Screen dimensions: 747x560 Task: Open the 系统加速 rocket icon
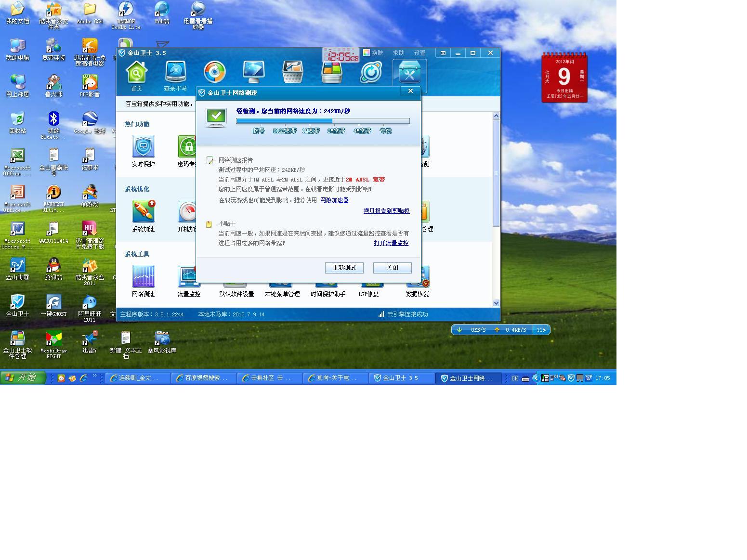pyautogui.click(x=143, y=211)
